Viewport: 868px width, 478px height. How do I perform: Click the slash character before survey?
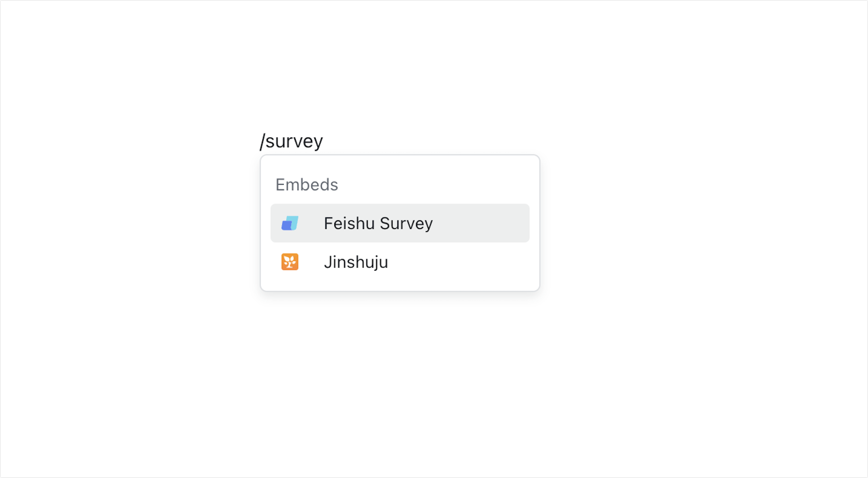pyautogui.click(x=262, y=141)
